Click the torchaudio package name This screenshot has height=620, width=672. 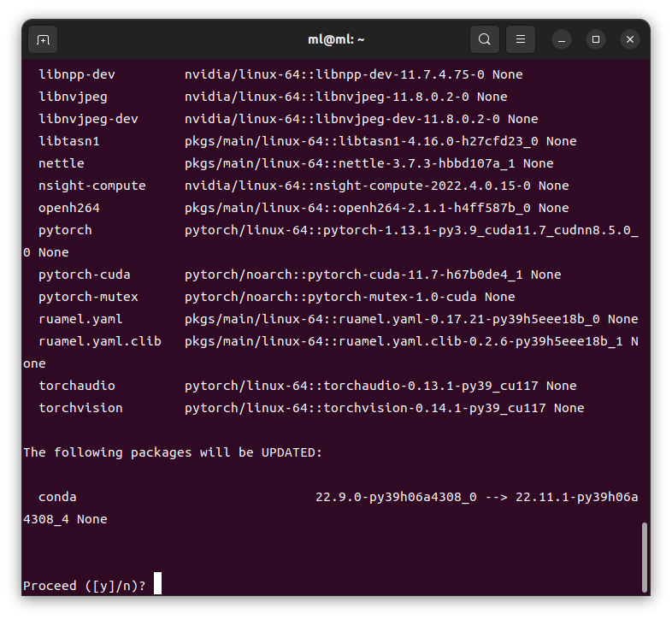point(77,386)
